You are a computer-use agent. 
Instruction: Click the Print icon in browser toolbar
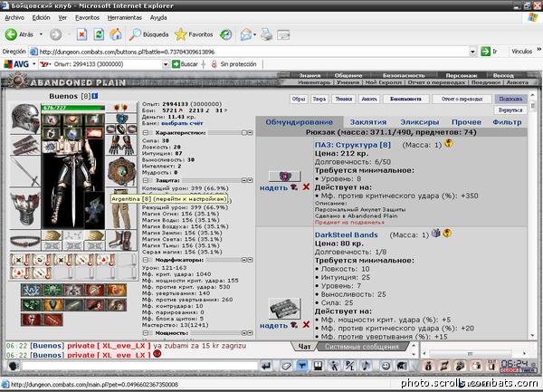click(266, 34)
